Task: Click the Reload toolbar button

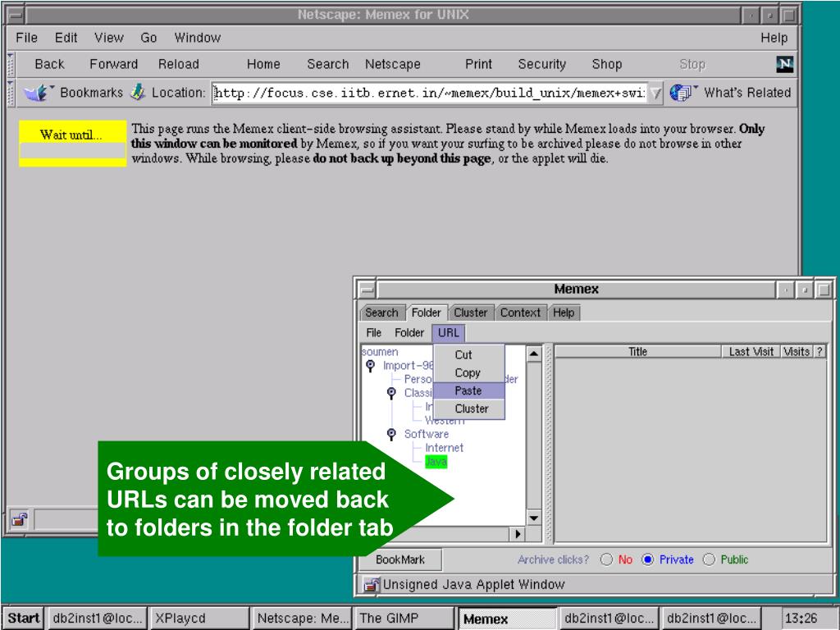Action: 178,64
